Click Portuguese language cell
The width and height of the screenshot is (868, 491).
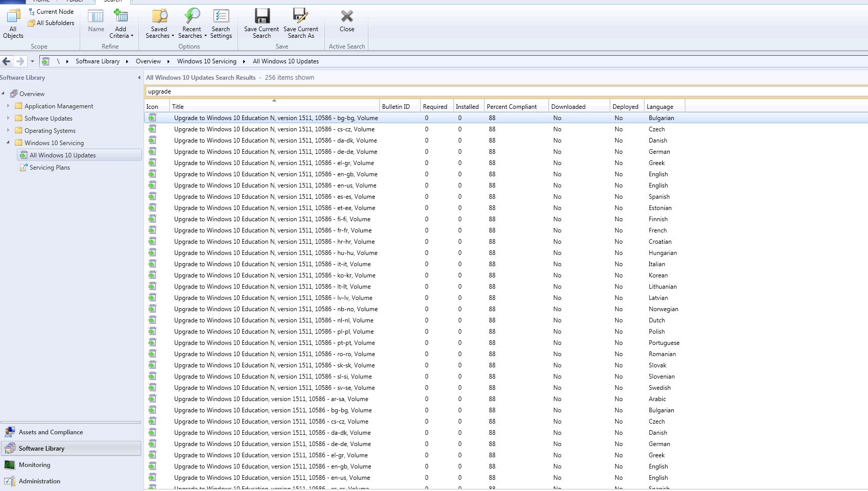pos(664,343)
